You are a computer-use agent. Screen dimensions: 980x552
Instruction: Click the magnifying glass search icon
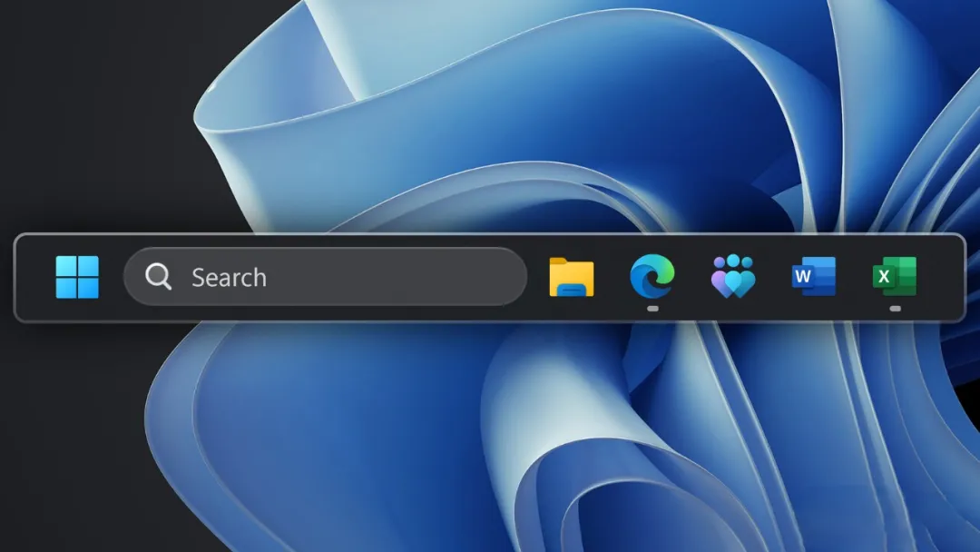click(159, 277)
